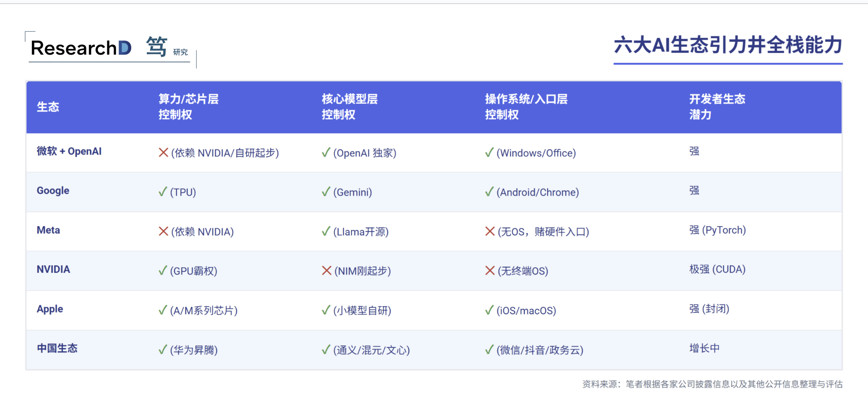Viewport: 868px width, 402px height.
Task: Click the green check beside OpenAI 独家
Action: [326, 153]
